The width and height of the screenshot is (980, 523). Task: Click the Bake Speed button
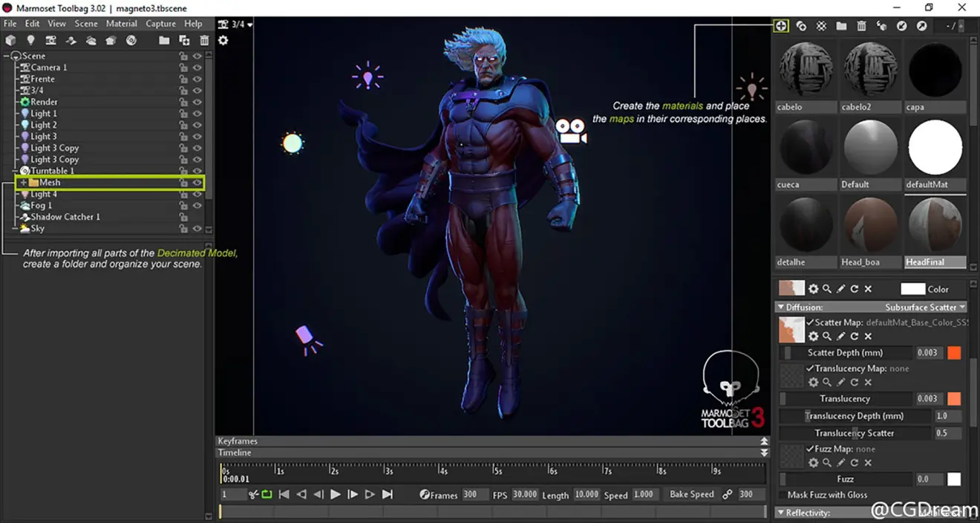(x=691, y=495)
